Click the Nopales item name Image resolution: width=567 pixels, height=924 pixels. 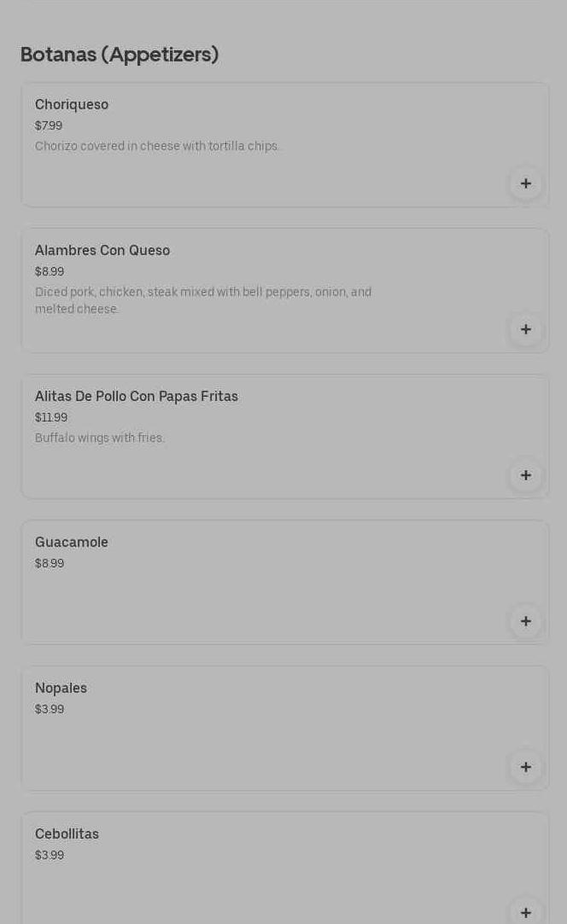point(61,689)
